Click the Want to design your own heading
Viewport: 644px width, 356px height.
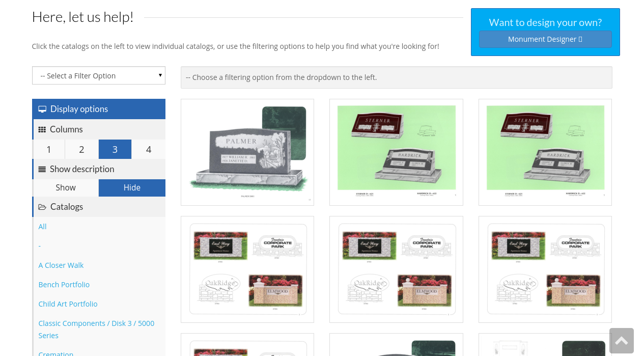point(545,22)
